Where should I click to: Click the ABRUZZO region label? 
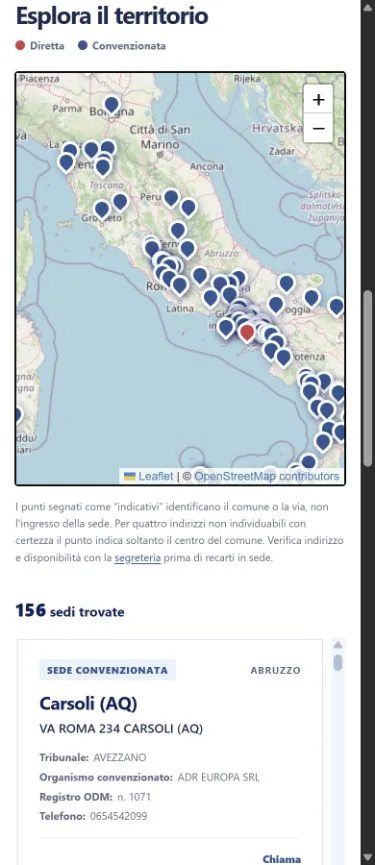(276, 671)
